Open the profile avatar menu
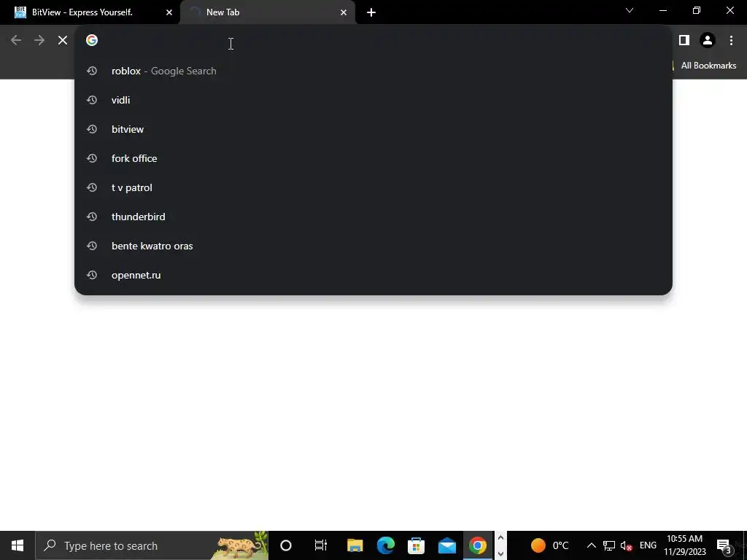Screen dimensions: 747x560 [x=708, y=41]
